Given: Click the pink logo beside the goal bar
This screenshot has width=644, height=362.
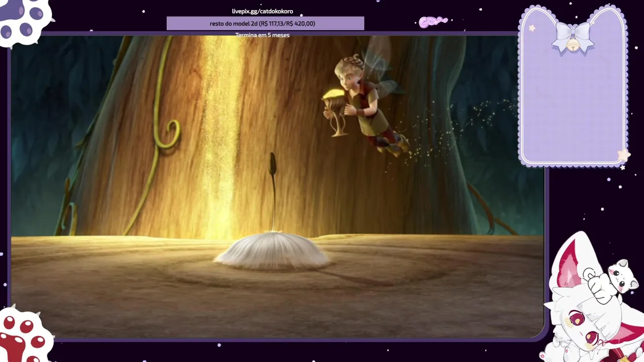Looking at the screenshot, I should 433,22.
